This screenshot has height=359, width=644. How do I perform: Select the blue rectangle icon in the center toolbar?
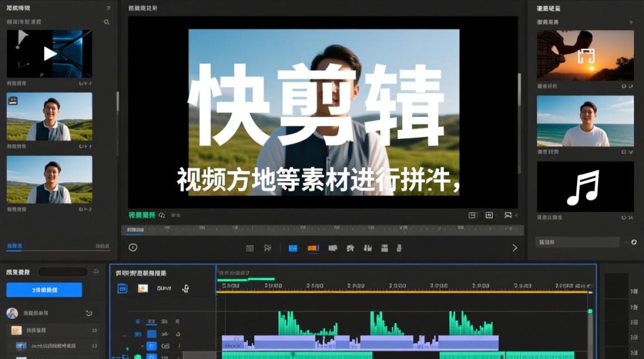tap(293, 248)
